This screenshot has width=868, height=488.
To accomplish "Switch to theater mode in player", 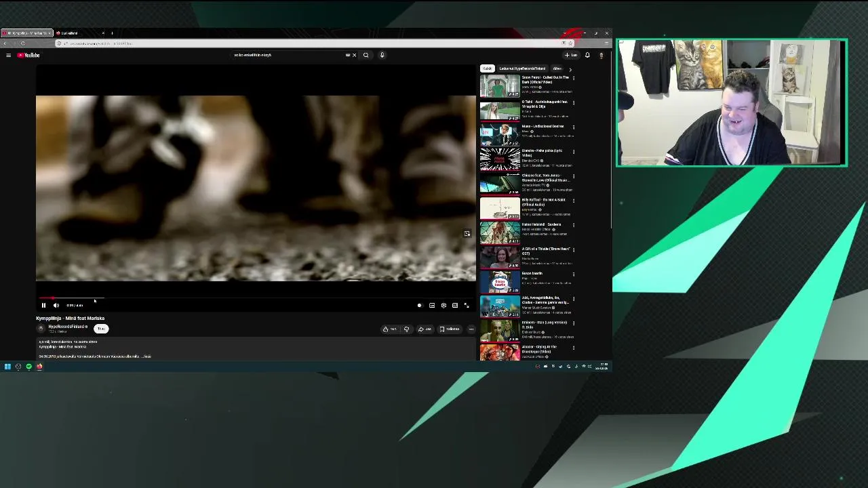I will 455,306.
